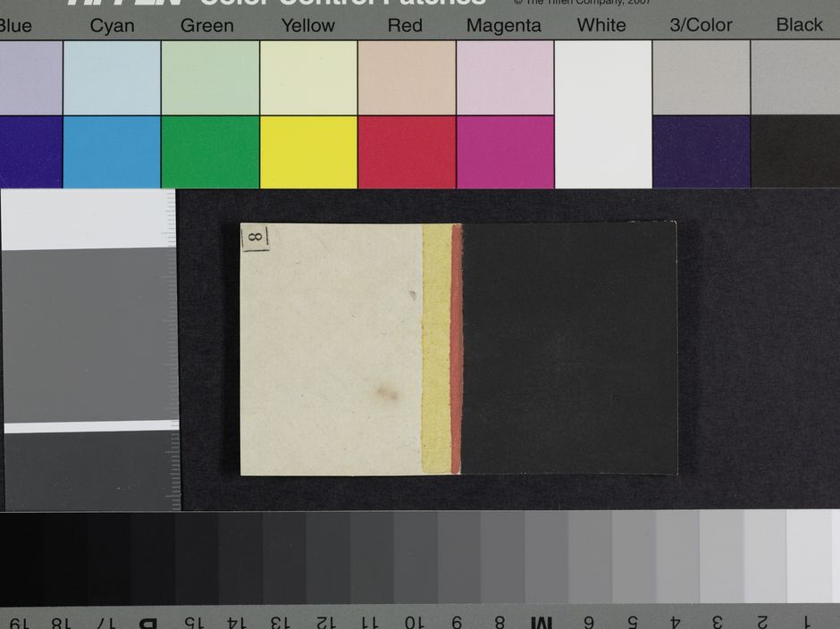Click the yellow vertical stripe on artwork

tap(436, 348)
